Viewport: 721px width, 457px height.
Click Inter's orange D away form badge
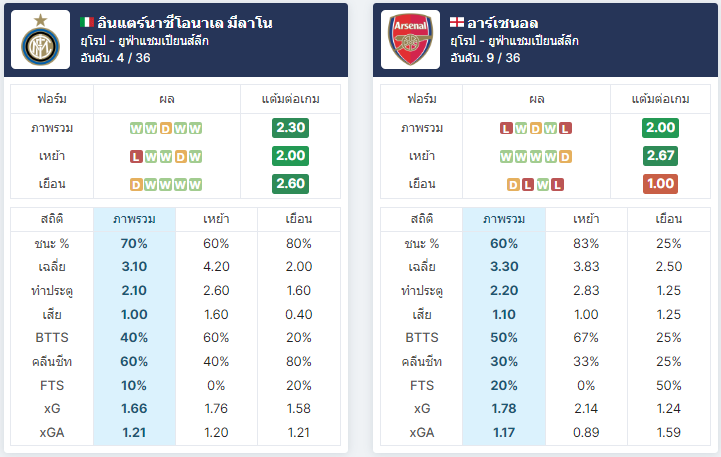(136, 185)
